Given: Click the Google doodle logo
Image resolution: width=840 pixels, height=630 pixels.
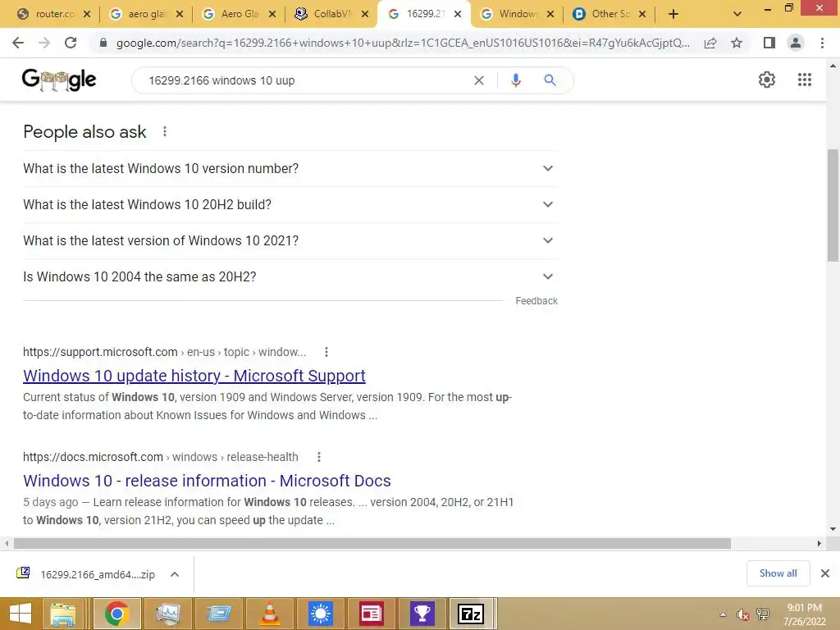Looking at the screenshot, I should pos(59,80).
